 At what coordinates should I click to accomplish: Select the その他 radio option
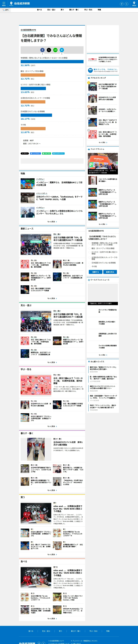pos(89,267)
